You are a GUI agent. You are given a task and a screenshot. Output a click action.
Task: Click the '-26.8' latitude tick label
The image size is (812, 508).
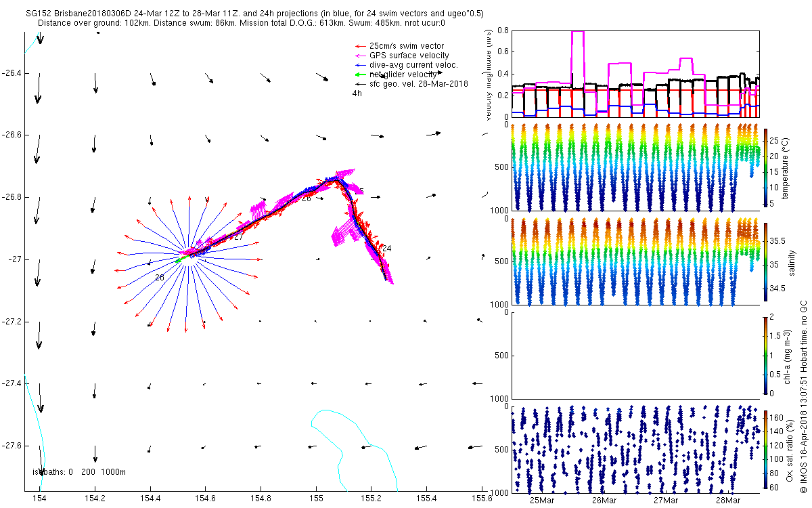pos(12,197)
